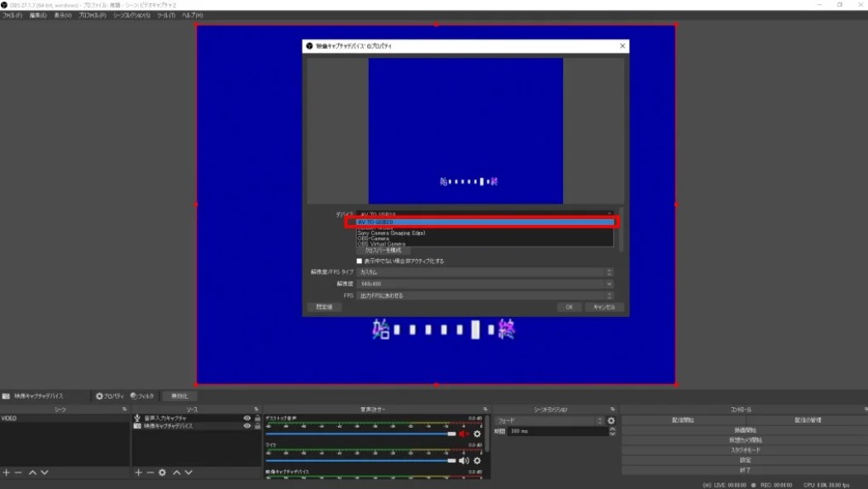Remove the selected scene with minus icon

pos(18,472)
